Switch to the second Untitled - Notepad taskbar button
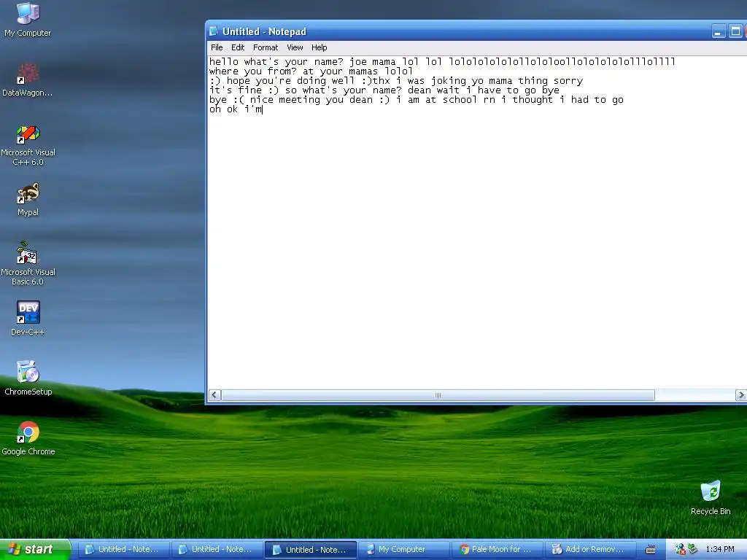 (216, 550)
